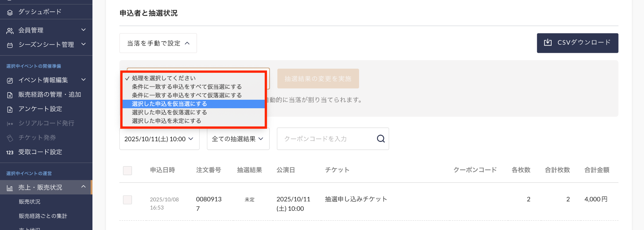Check the checkbox for order 00809137
644x230 pixels.
(127, 200)
